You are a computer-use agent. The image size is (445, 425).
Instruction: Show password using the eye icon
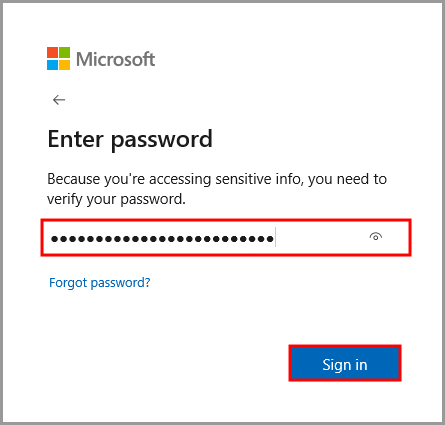tap(376, 237)
